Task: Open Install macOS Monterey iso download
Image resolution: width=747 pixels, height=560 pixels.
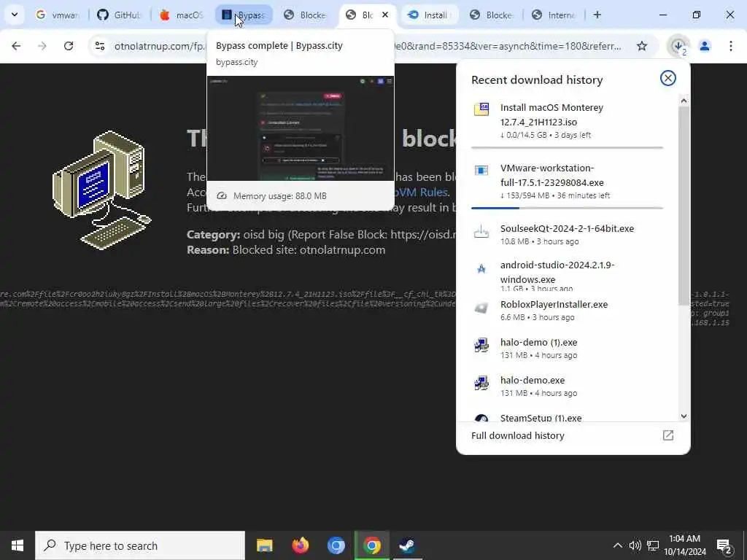Action: point(567,120)
